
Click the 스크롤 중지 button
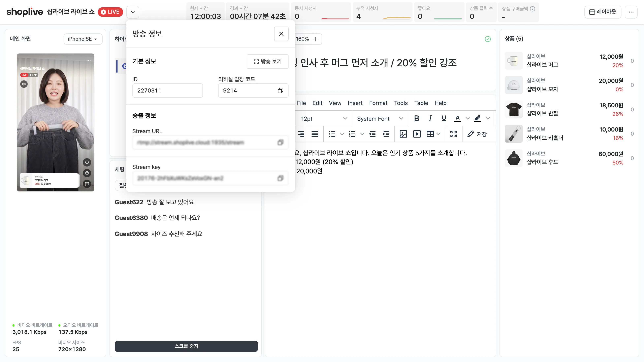point(186,346)
